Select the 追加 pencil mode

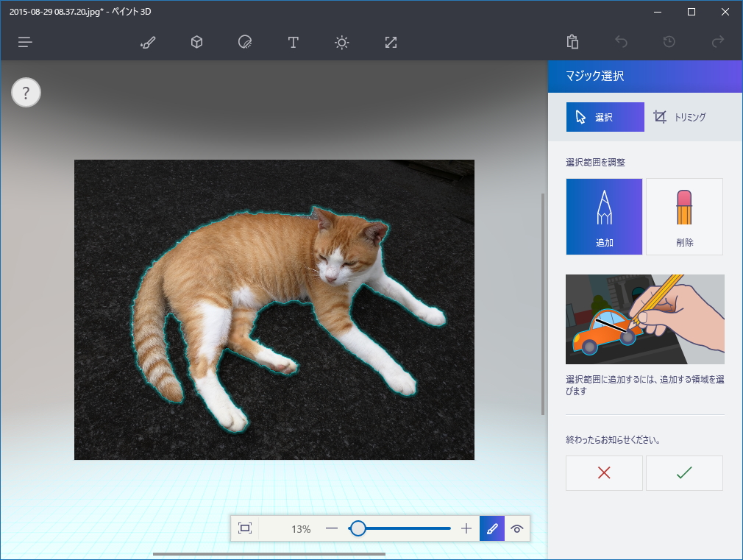604,216
